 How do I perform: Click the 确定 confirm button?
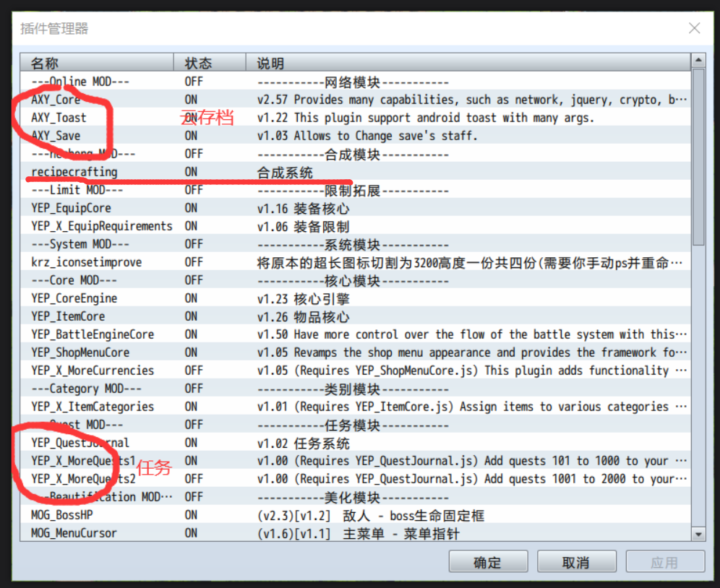click(x=488, y=562)
